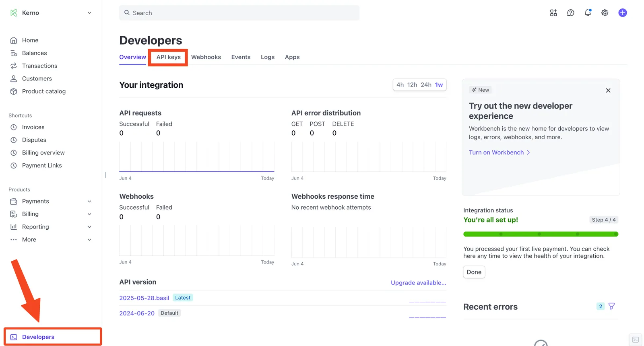Close the new developer experience card
This screenshot has width=644, height=346.
tap(608, 91)
